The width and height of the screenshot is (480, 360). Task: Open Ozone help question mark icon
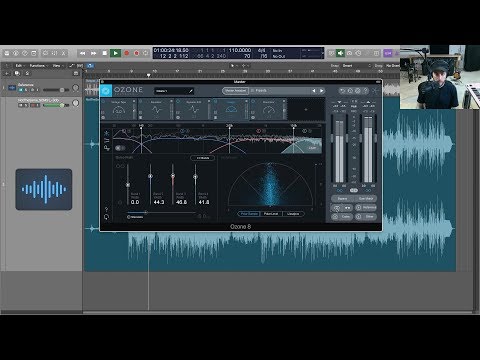pos(366,91)
